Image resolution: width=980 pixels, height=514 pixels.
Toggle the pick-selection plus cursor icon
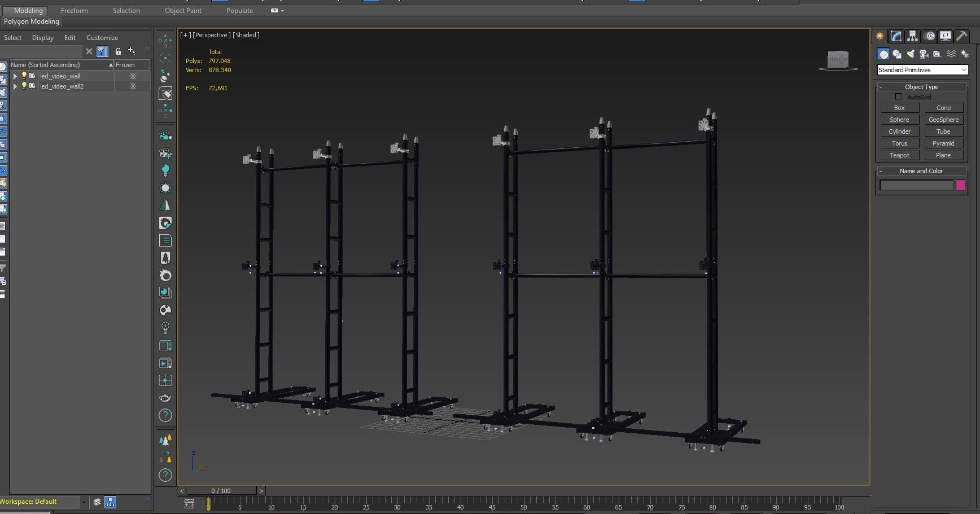click(x=132, y=51)
